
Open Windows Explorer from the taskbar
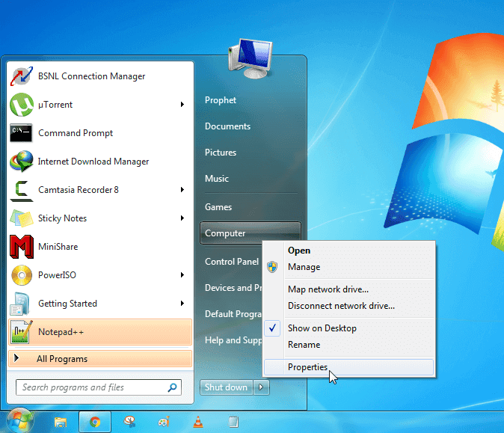point(61,422)
